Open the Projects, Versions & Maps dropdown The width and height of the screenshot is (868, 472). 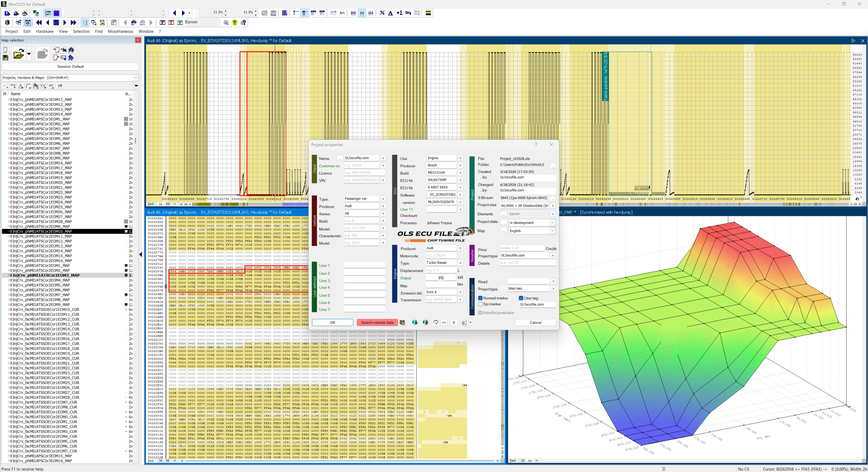coord(136,78)
